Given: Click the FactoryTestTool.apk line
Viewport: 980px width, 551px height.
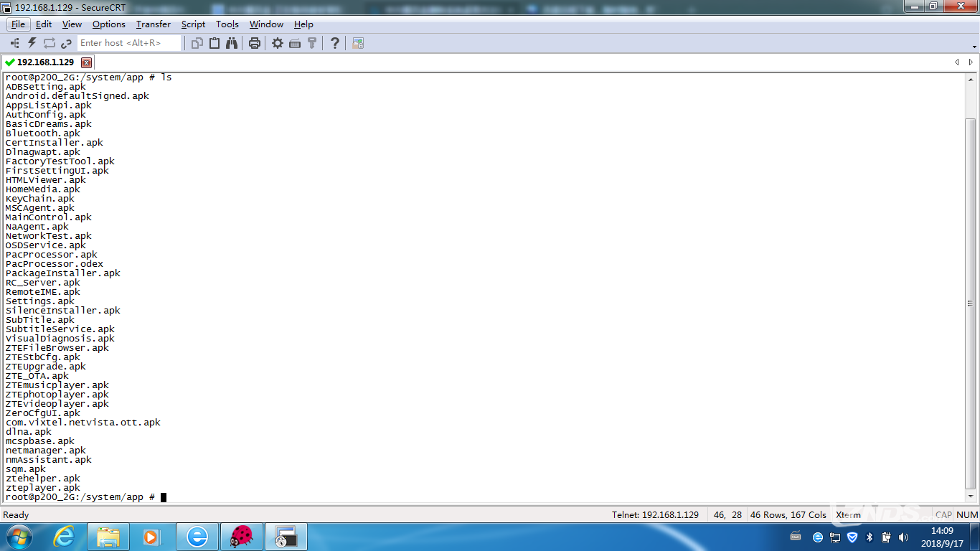Looking at the screenshot, I should [60, 161].
